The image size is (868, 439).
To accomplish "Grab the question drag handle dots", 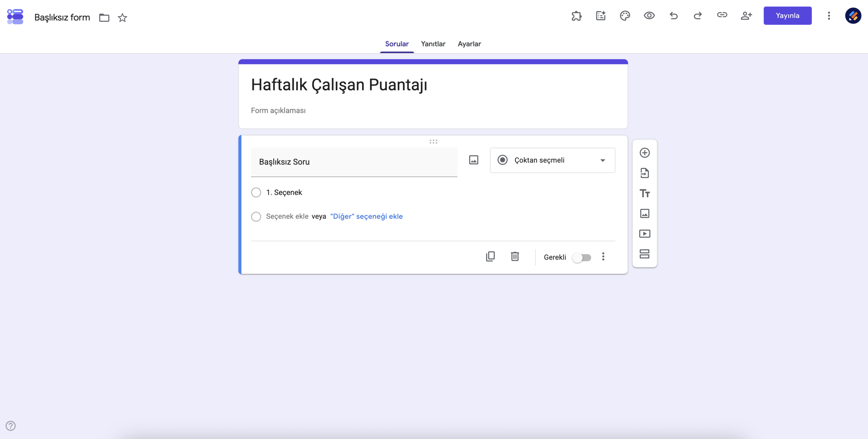I will [433, 142].
